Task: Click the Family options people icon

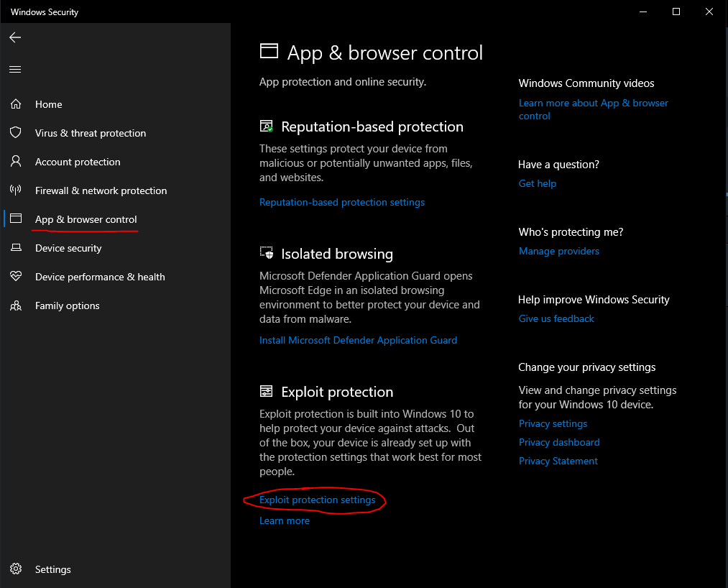Action: point(15,306)
